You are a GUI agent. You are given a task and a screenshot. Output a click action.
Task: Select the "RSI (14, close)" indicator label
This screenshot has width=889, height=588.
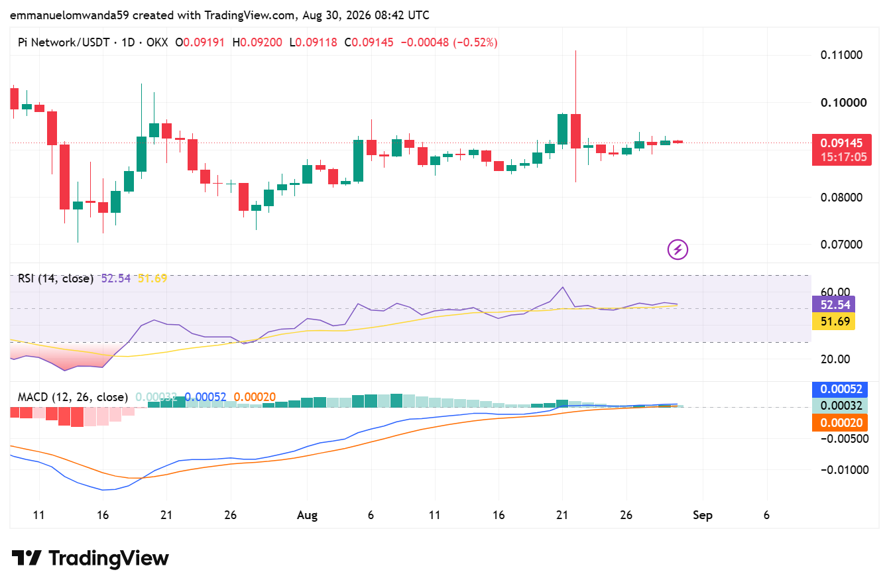pos(56,278)
